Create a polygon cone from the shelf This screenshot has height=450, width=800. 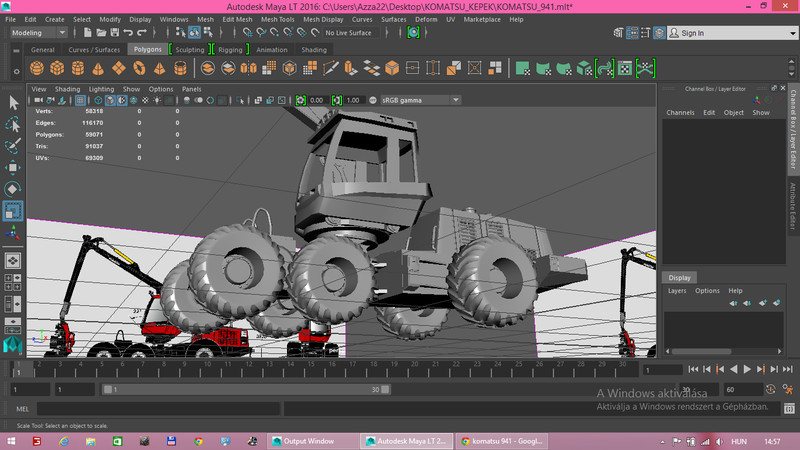(98, 68)
